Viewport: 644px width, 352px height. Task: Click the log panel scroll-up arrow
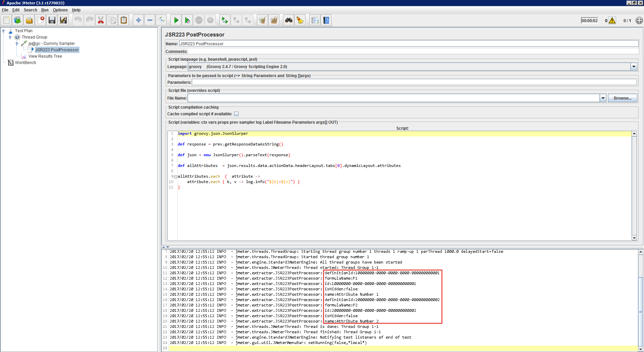pos(641,252)
